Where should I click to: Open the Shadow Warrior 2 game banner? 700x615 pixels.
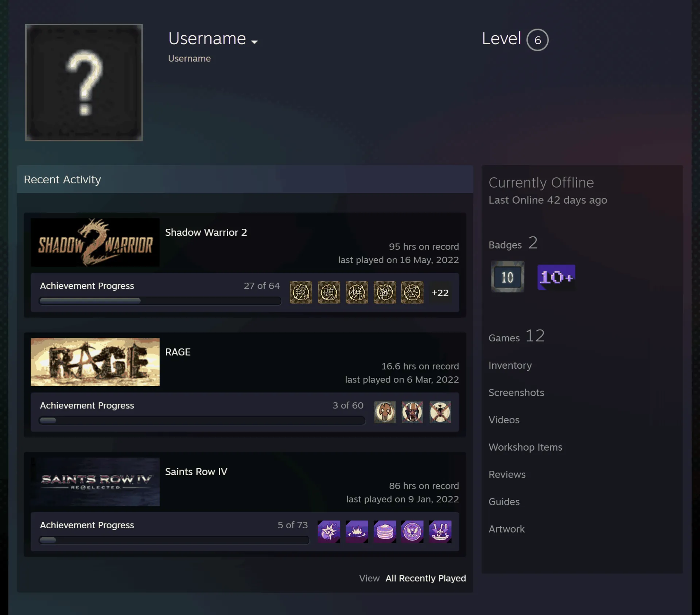coord(95,242)
